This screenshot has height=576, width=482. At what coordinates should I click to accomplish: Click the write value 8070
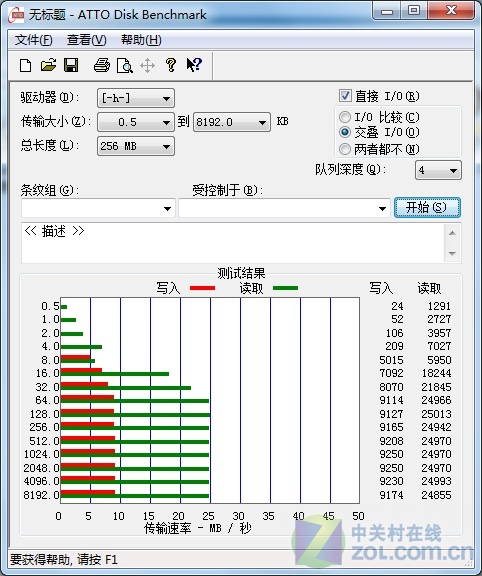pyautogui.click(x=391, y=387)
